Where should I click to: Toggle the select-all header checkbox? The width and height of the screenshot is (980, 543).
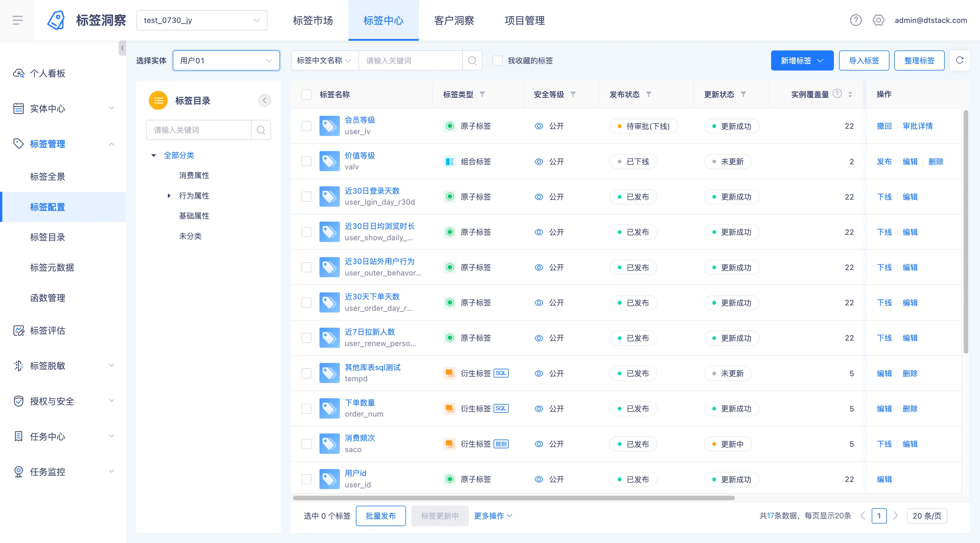pos(306,94)
